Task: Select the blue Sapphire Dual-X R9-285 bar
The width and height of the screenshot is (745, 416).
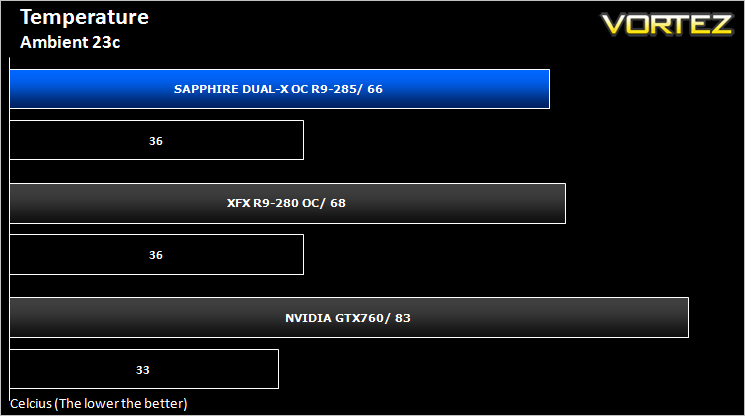Action: [279, 89]
